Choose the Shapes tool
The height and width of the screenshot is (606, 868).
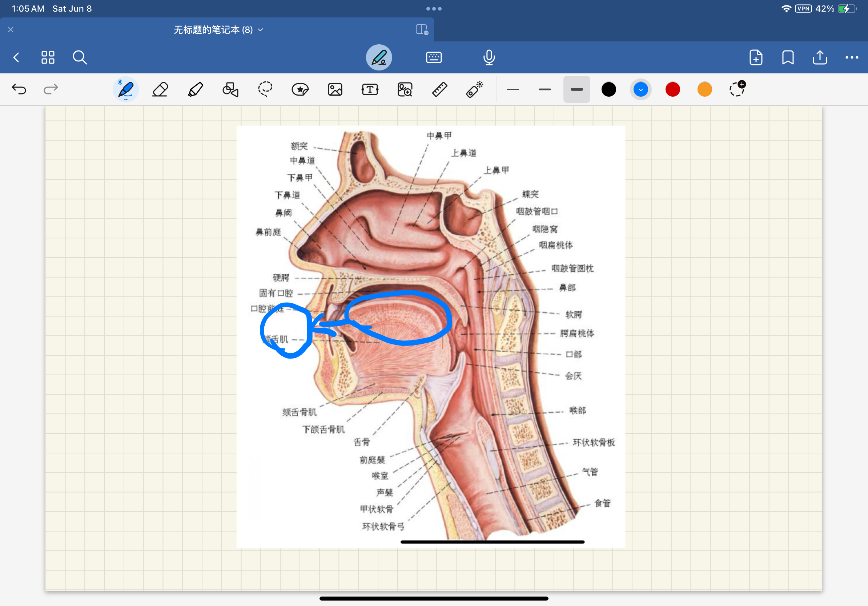[x=230, y=89]
